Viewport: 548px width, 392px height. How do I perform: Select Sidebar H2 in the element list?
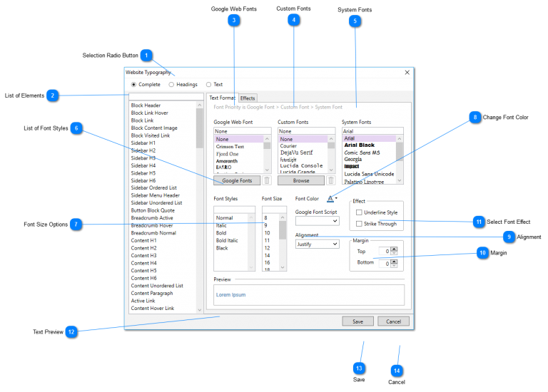(x=143, y=150)
